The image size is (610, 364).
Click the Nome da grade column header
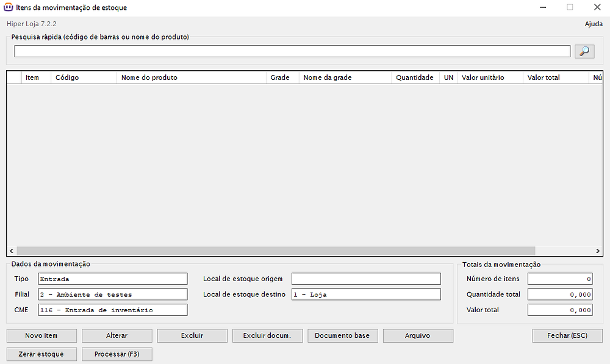click(x=345, y=77)
